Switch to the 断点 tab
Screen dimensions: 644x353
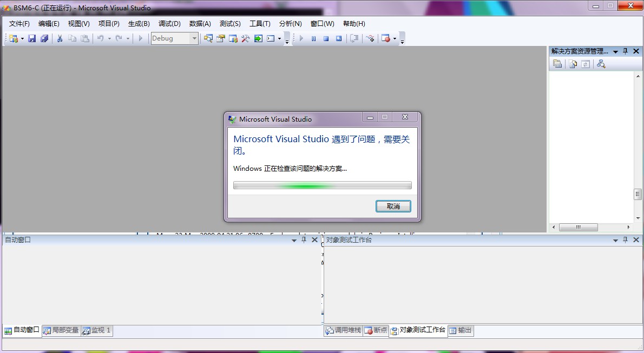point(376,330)
